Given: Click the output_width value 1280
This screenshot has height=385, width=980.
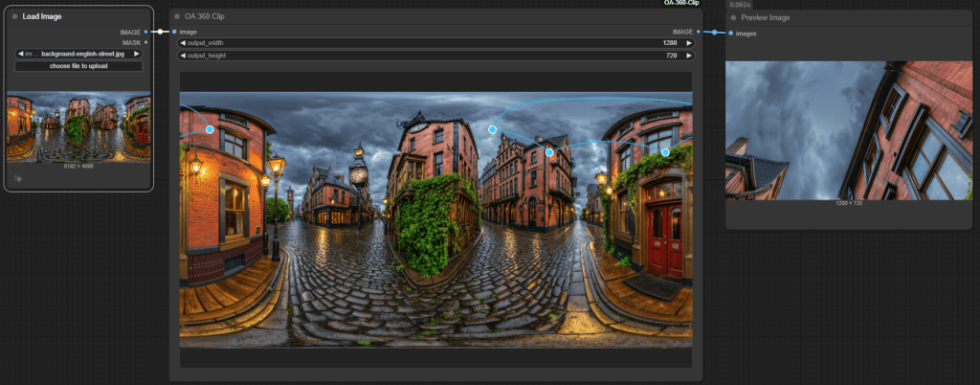Looking at the screenshot, I should (x=669, y=43).
